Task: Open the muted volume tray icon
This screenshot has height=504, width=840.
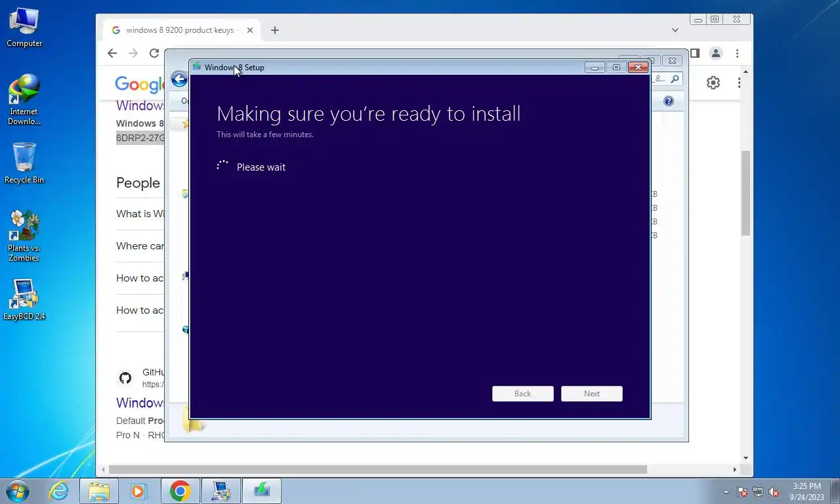Action: click(x=774, y=492)
